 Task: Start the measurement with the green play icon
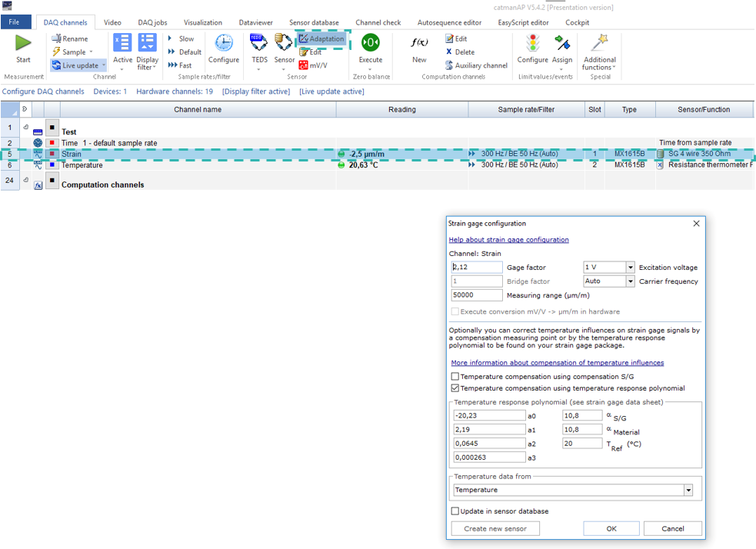(x=22, y=43)
